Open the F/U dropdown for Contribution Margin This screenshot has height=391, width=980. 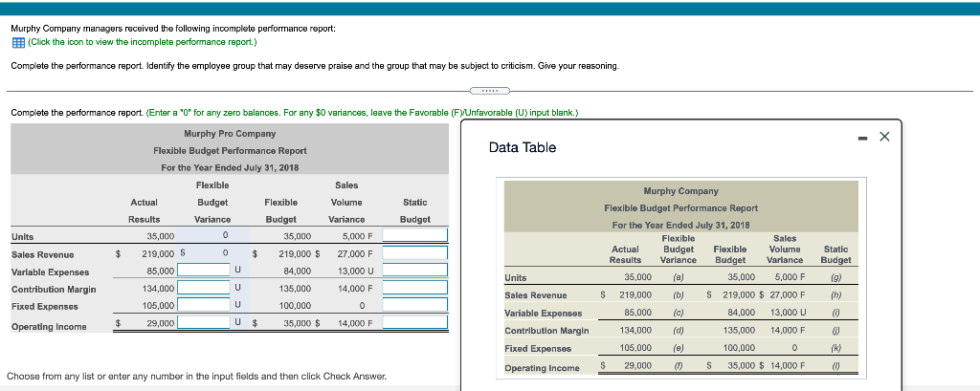coord(239,288)
